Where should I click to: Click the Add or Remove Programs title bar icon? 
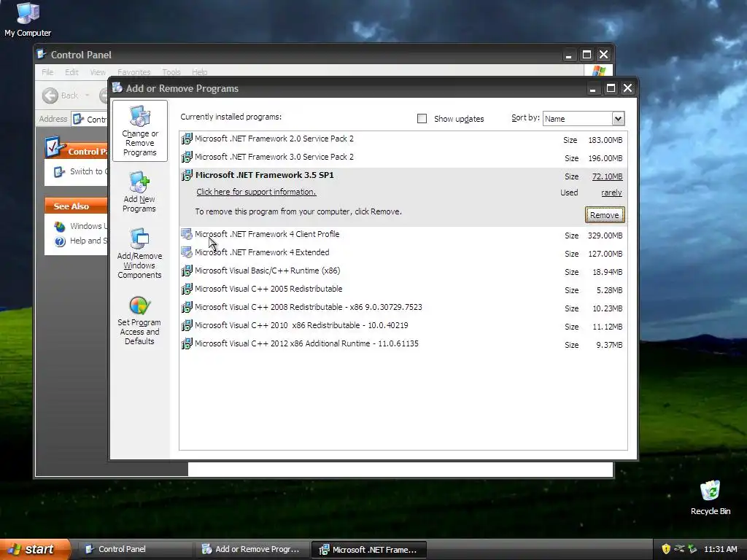(x=117, y=88)
